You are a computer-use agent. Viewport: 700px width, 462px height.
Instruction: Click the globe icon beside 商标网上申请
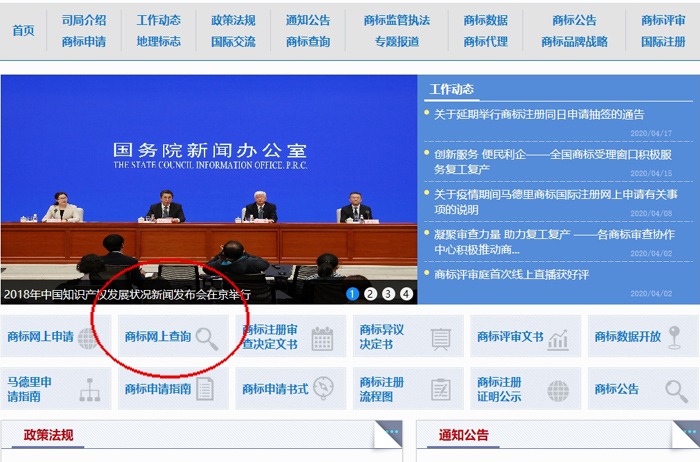88,338
